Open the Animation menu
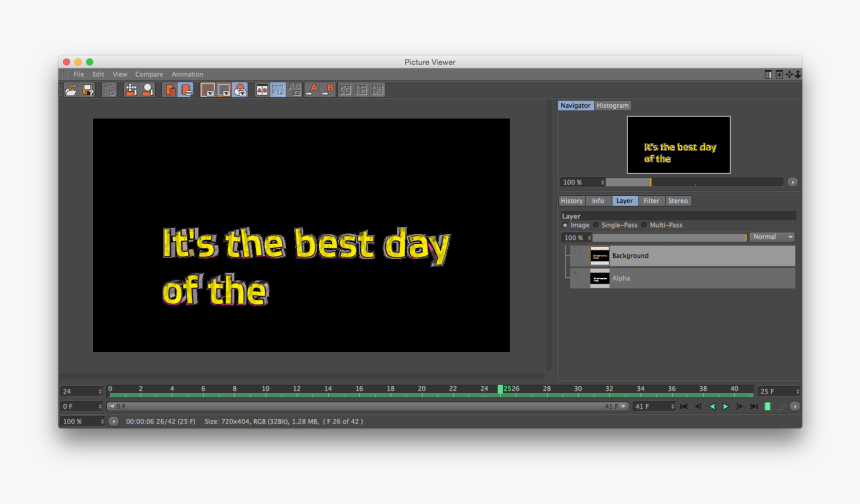The image size is (860, 504). (x=187, y=75)
